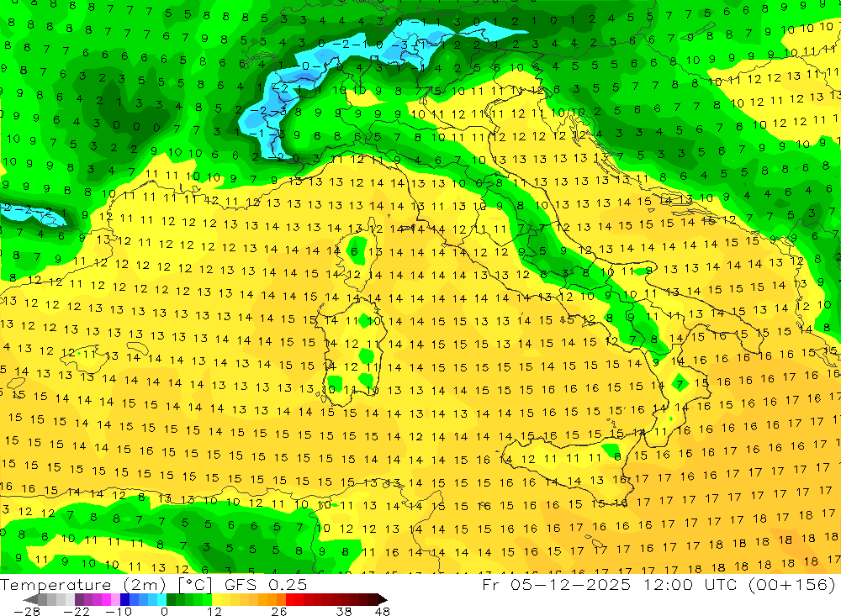841x616 pixels.
Task: Click the dark purple legend color segment
Action: click(x=79, y=599)
